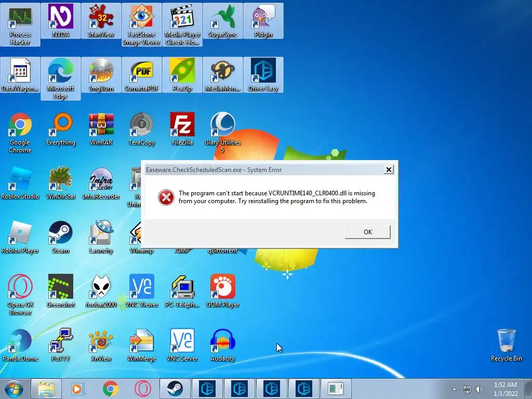Click OK in System Error dialog
This screenshot has width=532, height=399.
click(x=368, y=232)
